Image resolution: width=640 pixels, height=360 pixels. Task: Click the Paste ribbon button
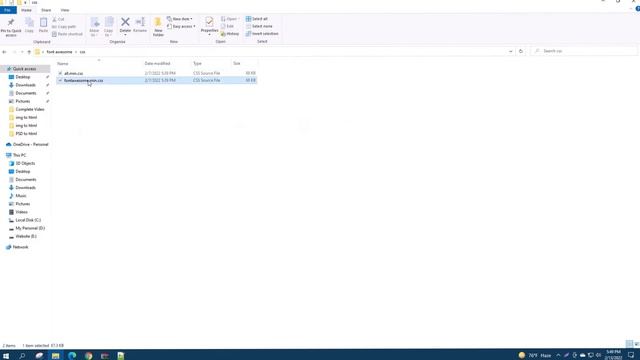[x=43, y=25]
